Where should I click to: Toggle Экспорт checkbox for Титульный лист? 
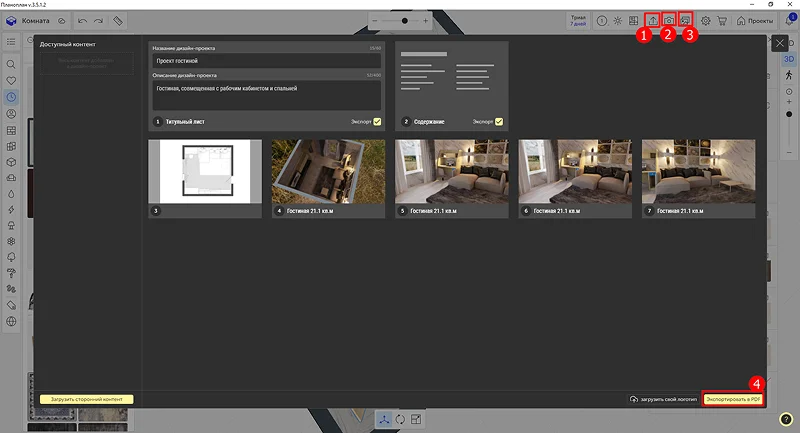click(x=377, y=121)
